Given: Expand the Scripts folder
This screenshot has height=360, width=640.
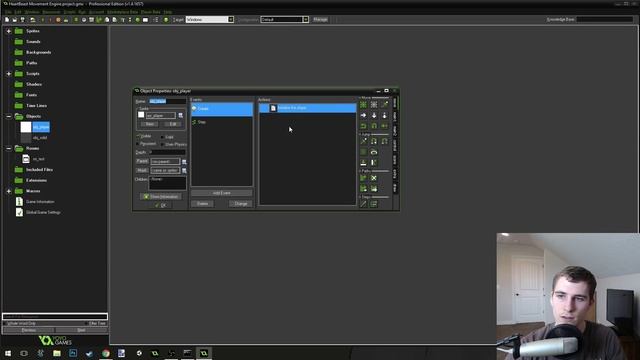Looking at the screenshot, I should click(9, 74).
